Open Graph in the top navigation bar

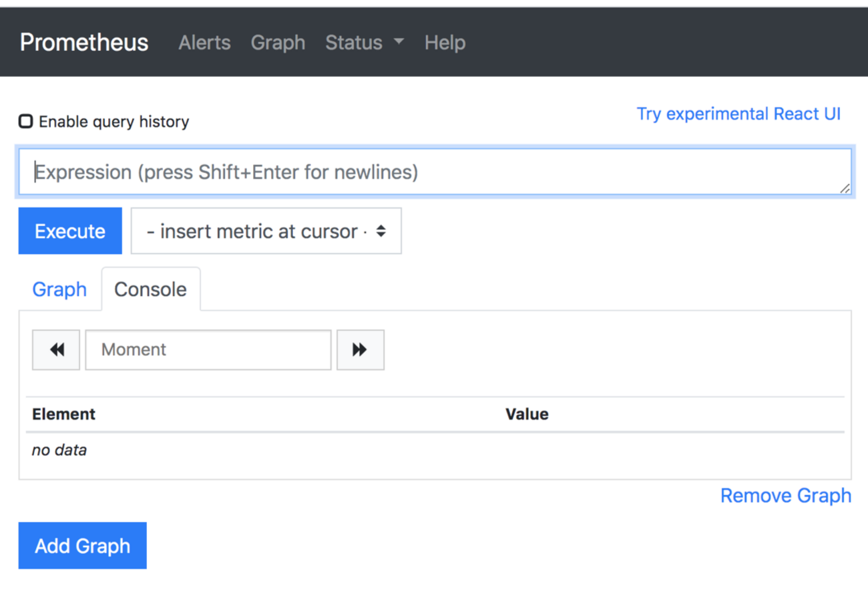point(278,43)
